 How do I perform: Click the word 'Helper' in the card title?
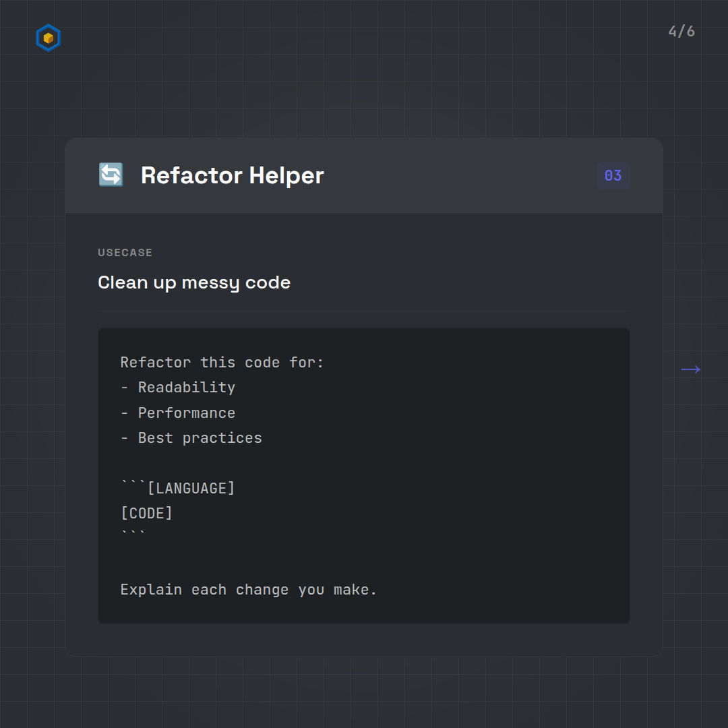(x=286, y=175)
